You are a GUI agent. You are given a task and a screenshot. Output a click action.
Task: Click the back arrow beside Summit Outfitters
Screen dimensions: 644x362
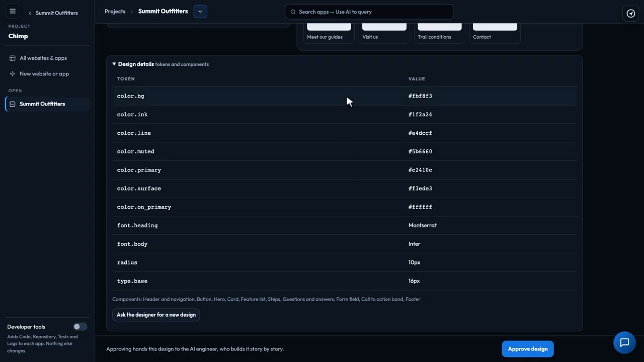point(30,13)
